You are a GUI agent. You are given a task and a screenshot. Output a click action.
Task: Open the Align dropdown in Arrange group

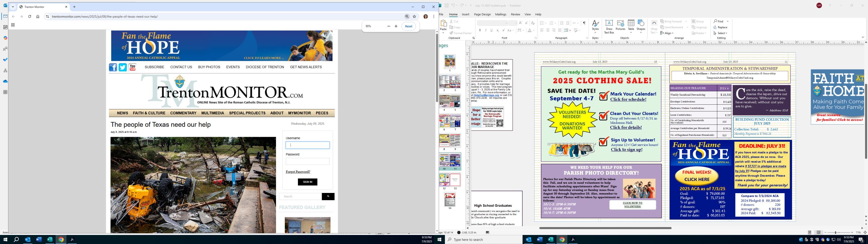click(x=667, y=33)
